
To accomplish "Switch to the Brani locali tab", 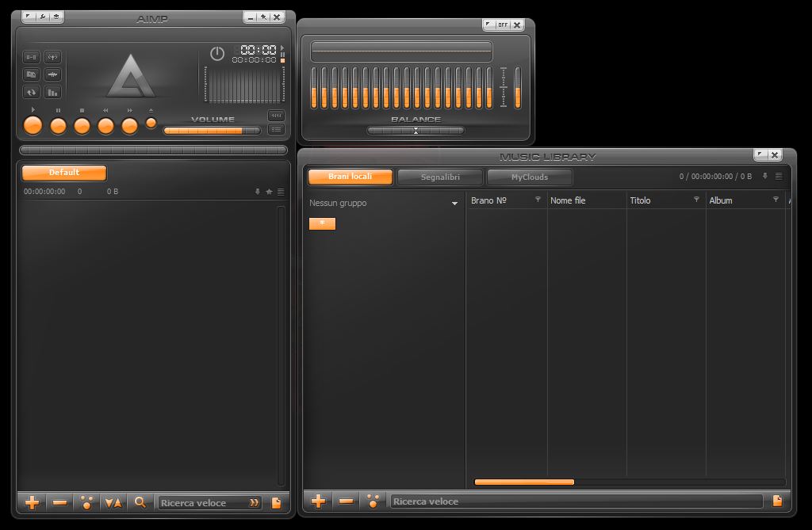I will (x=350, y=177).
